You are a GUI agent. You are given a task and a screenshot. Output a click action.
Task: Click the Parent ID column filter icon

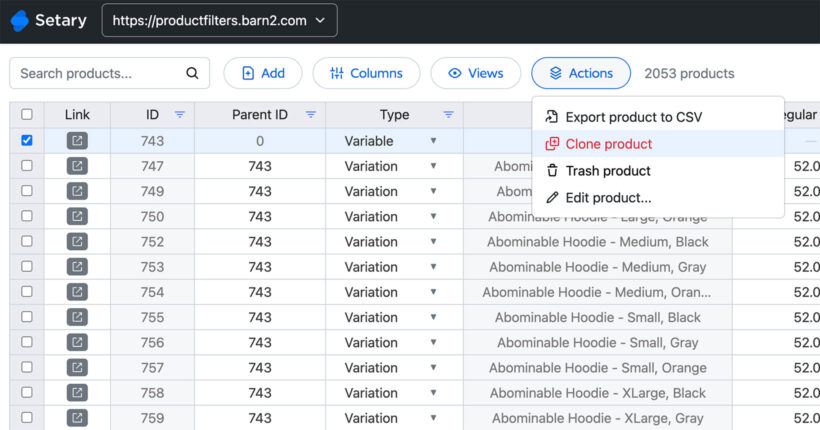311,115
